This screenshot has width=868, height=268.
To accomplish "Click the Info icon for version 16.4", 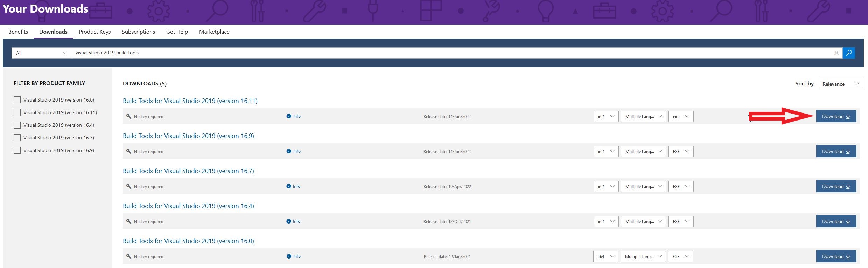I will pyautogui.click(x=289, y=221).
